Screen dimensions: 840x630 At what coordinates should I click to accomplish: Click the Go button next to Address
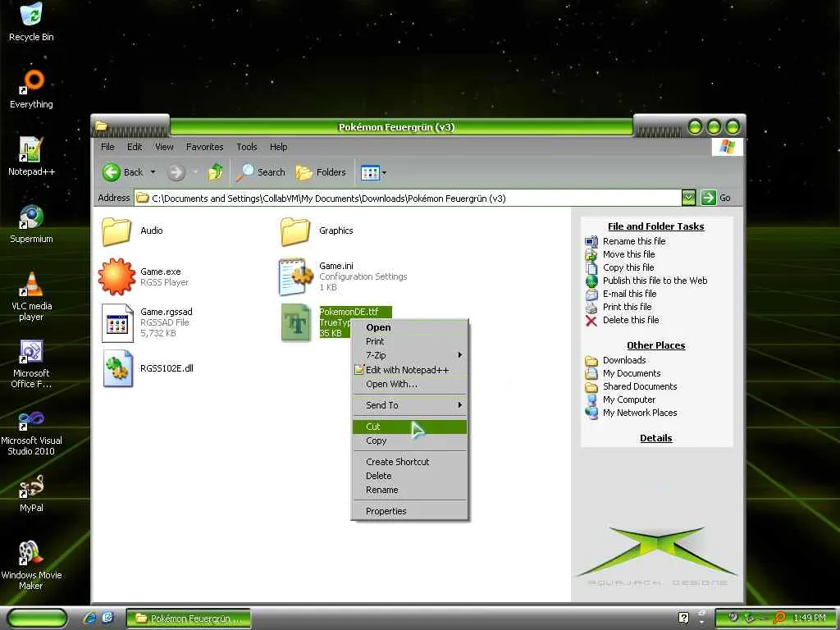coord(716,198)
